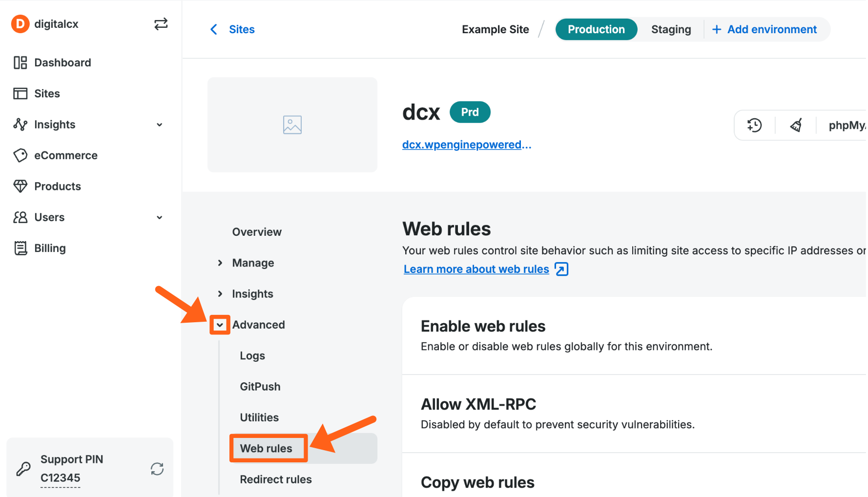The width and height of the screenshot is (868, 497).
Task: Select Logs under Advanced
Action: pos(252,355)
